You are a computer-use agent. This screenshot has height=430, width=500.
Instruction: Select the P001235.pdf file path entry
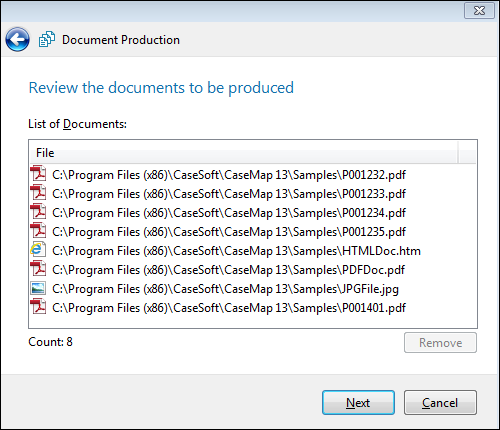click(x=229, y=232)
